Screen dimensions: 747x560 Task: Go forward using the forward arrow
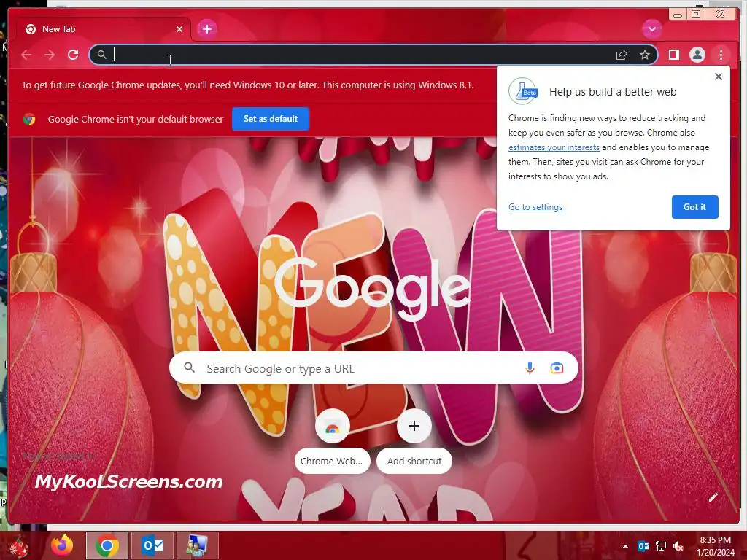point(50,55)
